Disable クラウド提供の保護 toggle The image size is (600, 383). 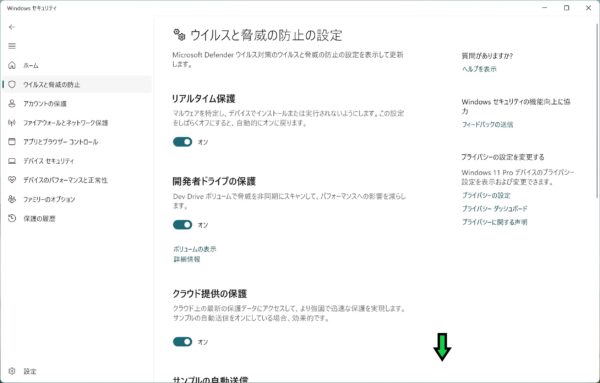pyautogui.click(x=183, y=342)
